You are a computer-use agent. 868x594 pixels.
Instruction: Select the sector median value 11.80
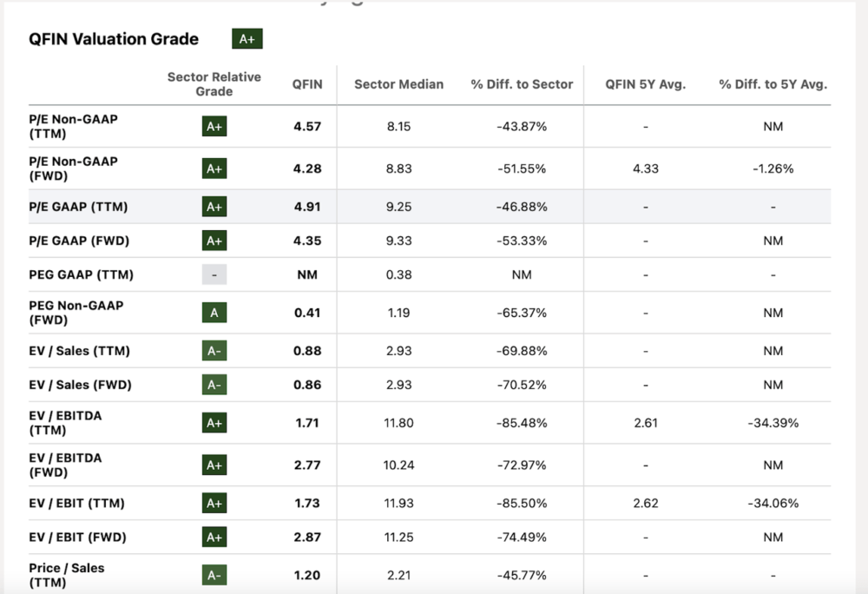tap(398, 423)
